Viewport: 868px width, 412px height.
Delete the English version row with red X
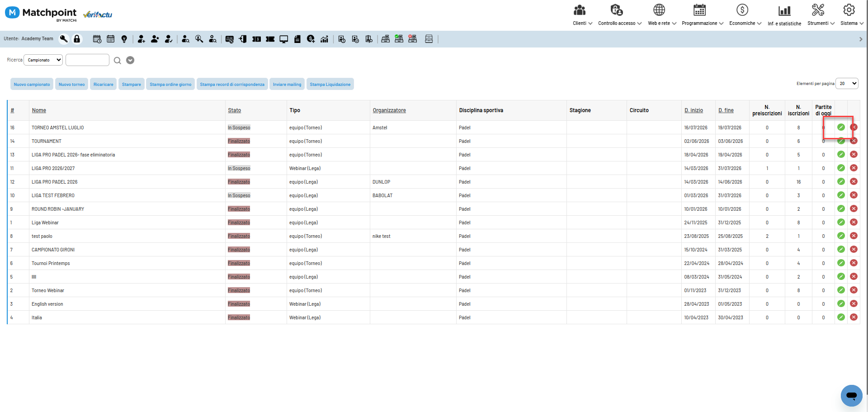854,304
